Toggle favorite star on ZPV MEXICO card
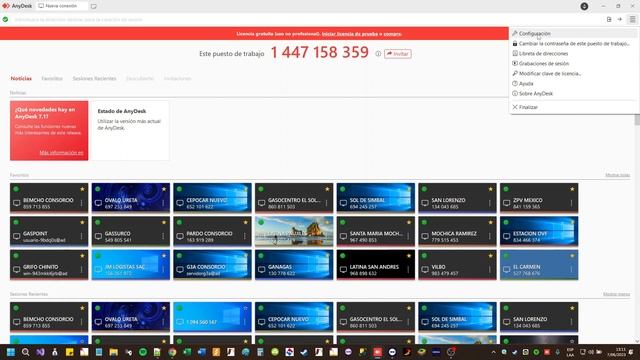 point(572,189)
